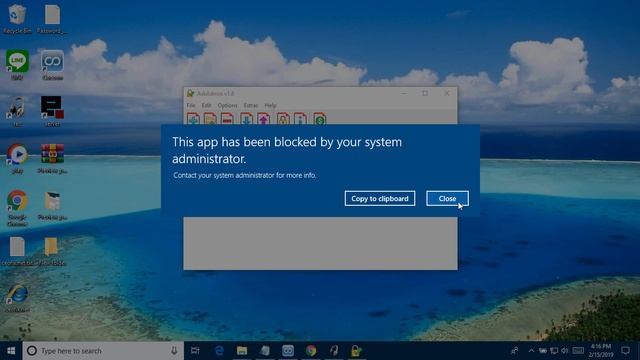This screenshot has width=640, height=360.
Task: Minimize the AskAdmin window
Action: (404, 93)
